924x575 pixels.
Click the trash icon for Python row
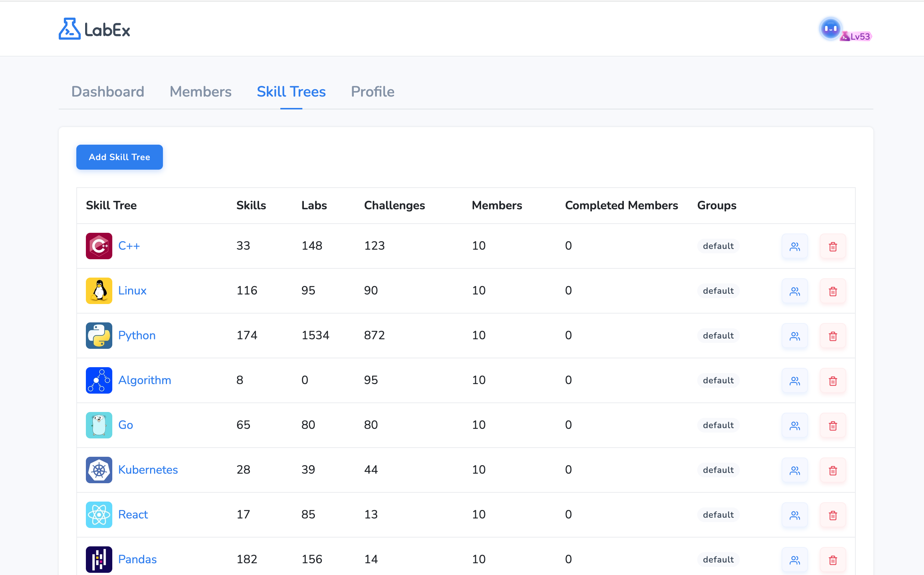coord(832,336)
